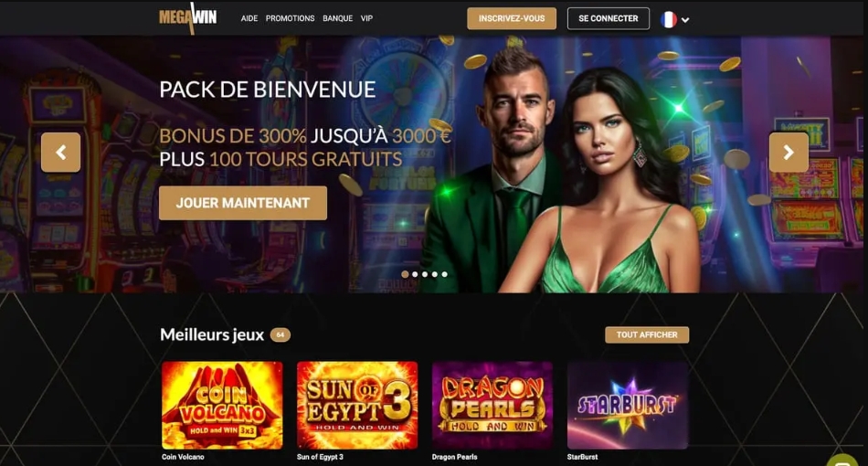Click the 64 games count badge
This screenshot has height=466, width=868.
click(281, 334)
